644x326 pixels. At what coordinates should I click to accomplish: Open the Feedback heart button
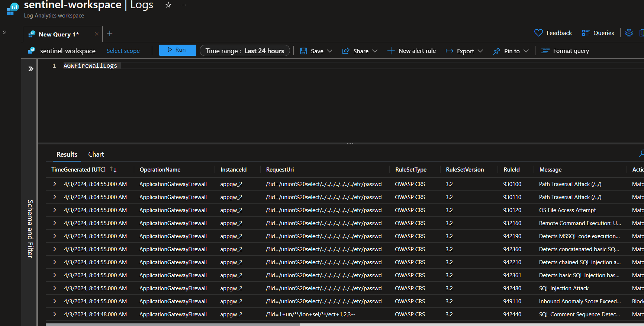tap(553, 33)
